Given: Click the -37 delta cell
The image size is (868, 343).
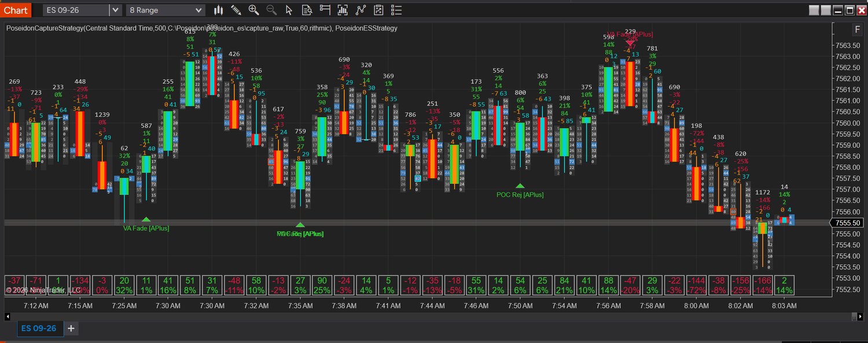Looking at the screenshot, I should (14, 285).
